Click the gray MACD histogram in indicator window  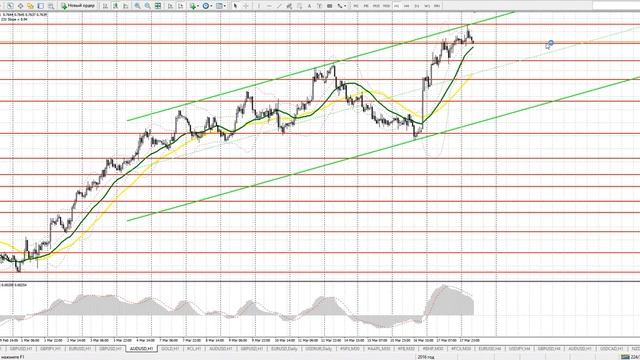(449, 302)
